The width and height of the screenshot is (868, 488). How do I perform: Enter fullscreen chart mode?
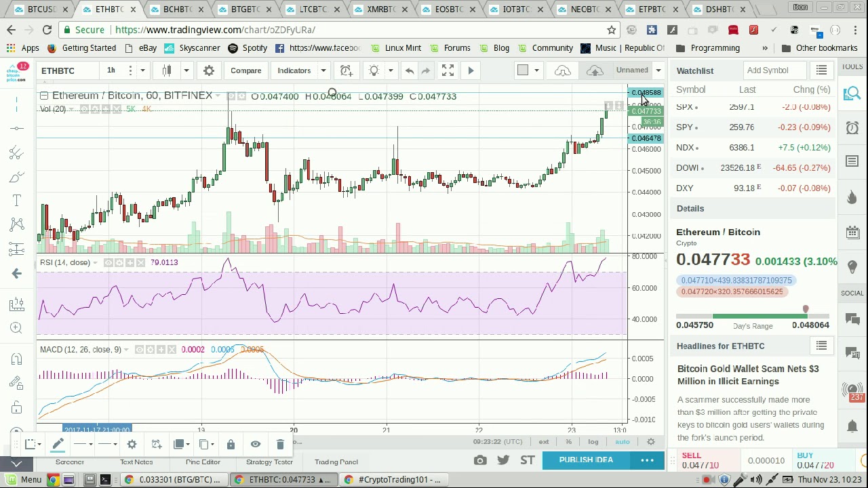[x=448, y=70]
